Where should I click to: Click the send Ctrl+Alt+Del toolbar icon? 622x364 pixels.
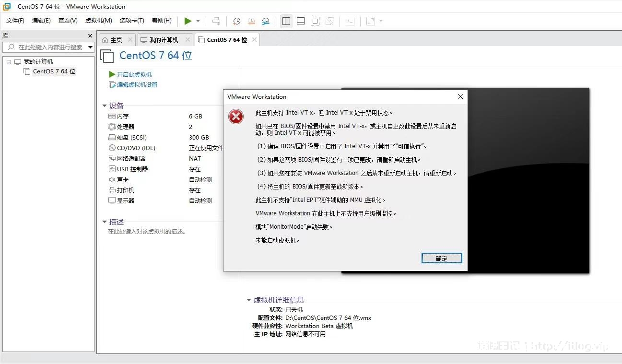216,21
